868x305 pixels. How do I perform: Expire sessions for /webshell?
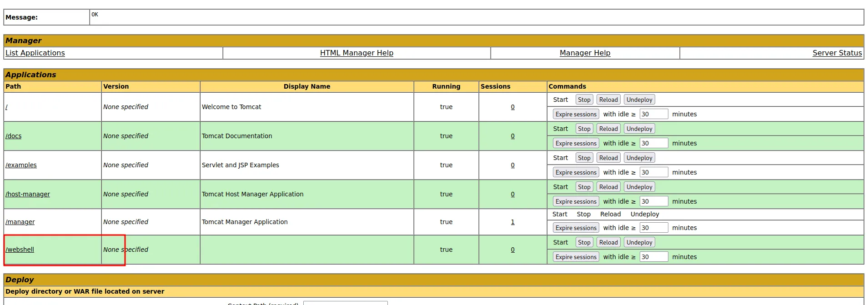click(576, 257)
